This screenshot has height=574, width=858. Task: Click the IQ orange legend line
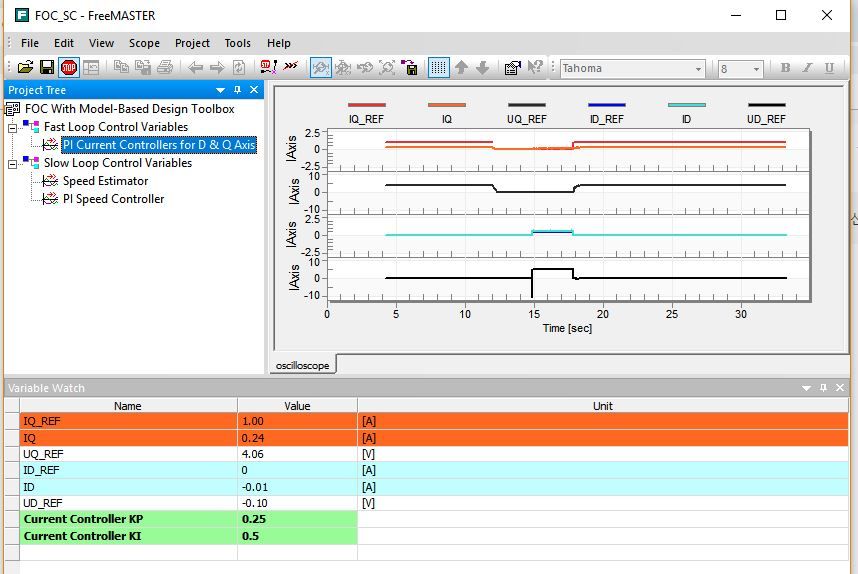coord(447,105)
